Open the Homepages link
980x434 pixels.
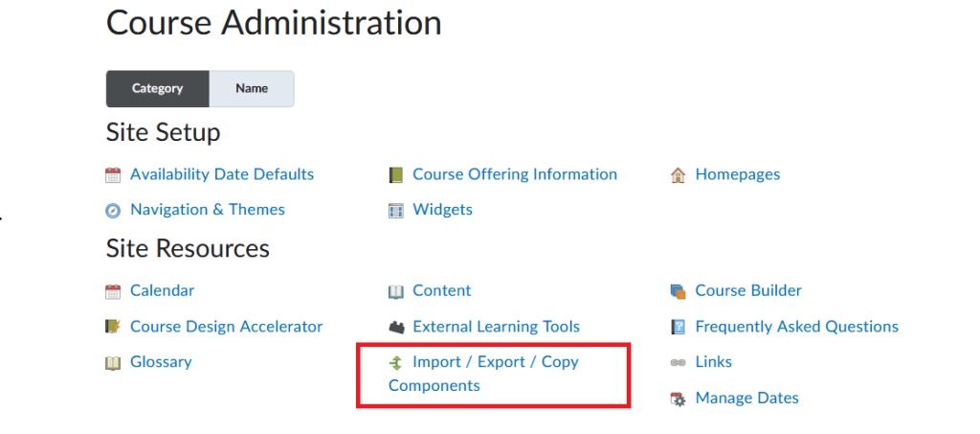(738, 174)
